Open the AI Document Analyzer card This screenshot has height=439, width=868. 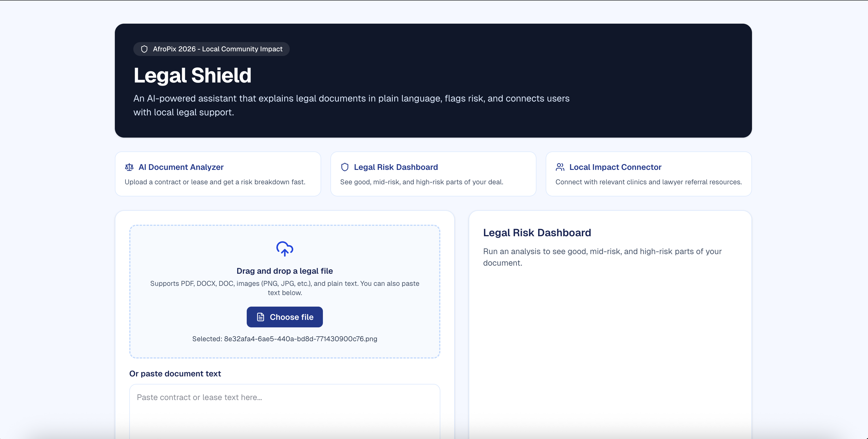coord(218,174)
